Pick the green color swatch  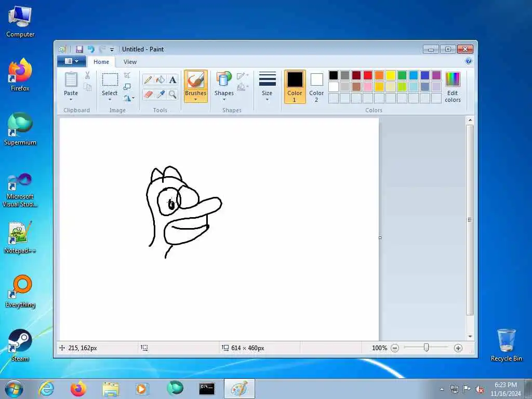402,75
